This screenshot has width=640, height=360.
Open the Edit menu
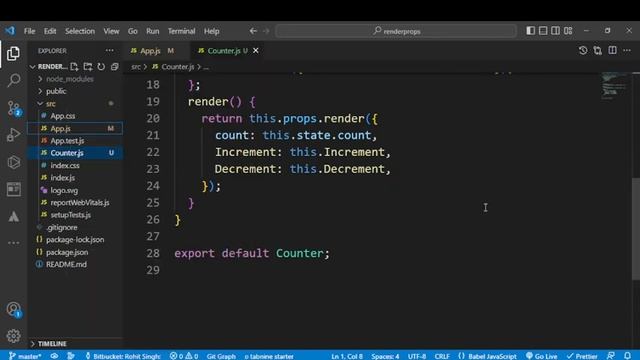50,31
